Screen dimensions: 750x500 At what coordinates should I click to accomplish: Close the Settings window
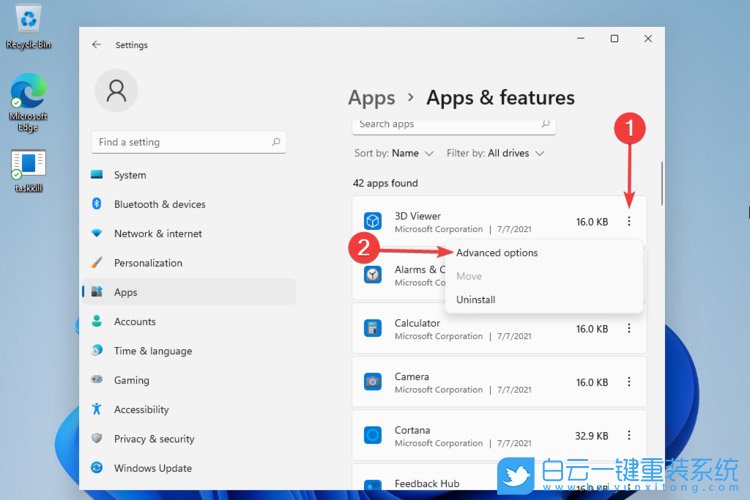click(x=648, y=38)
